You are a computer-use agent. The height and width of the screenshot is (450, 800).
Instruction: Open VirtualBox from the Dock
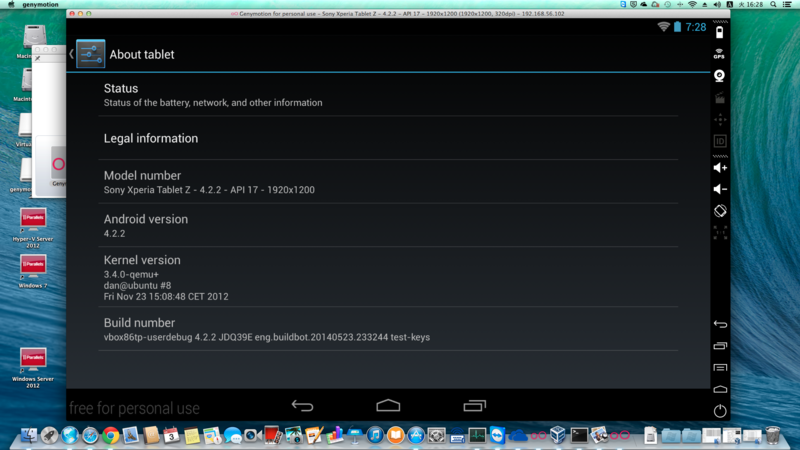[x=558, y=435]
